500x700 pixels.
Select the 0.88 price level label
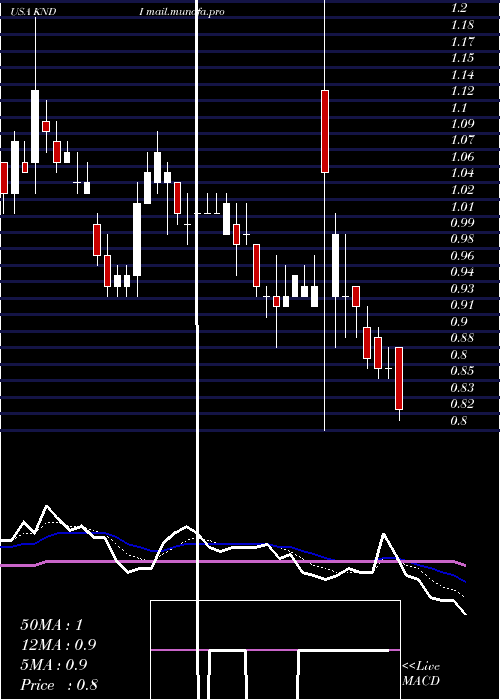coord(462,338)
